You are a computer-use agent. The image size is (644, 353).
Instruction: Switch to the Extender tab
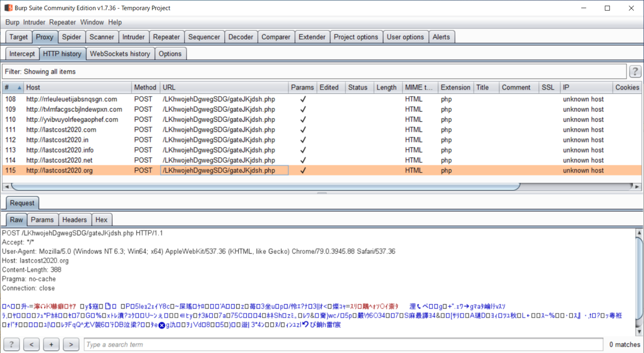(x=312, y=37)
